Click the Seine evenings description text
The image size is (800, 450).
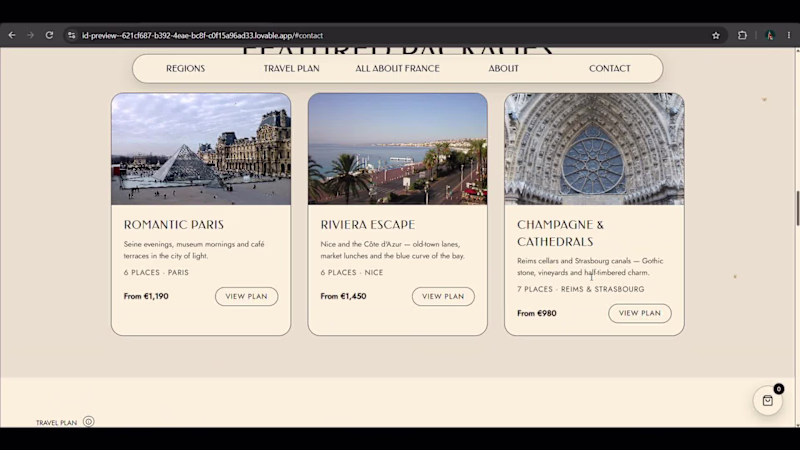[x=194, y=250]
